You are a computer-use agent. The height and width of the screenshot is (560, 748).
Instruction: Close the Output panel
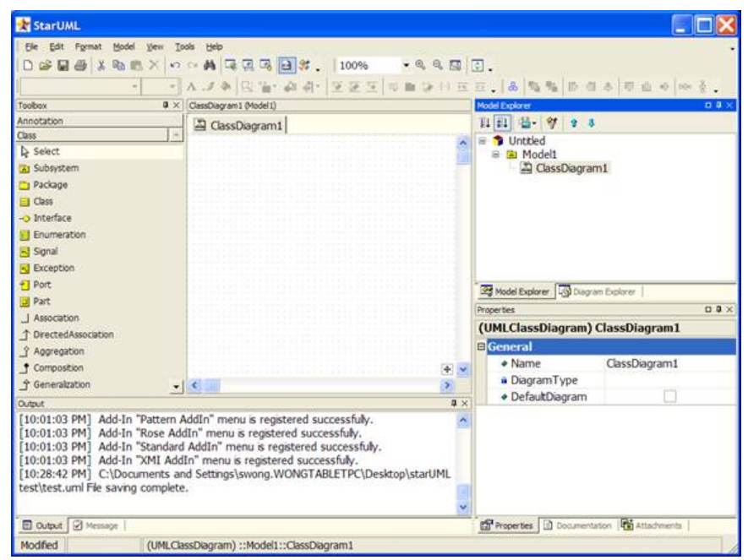[x=465, y=404]
